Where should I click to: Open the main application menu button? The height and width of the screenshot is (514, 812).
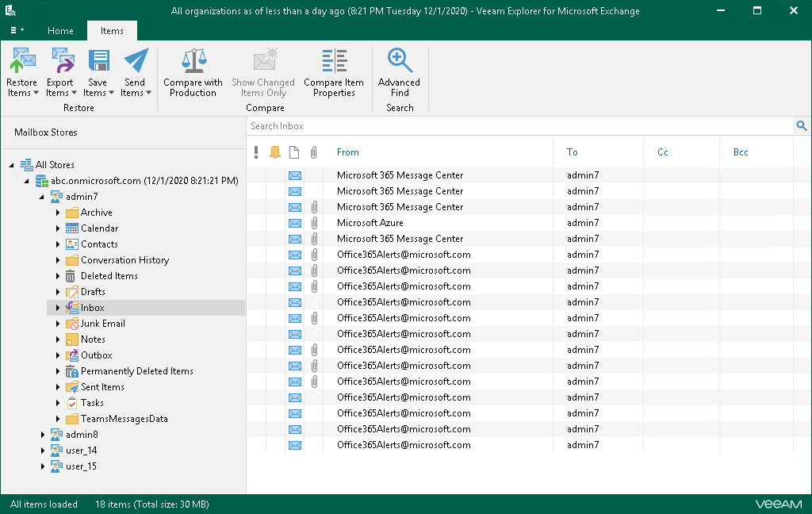16,31
